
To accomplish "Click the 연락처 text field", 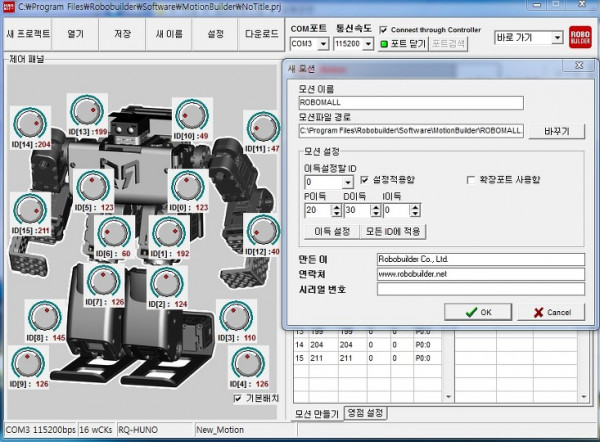I will pos(481,274).
